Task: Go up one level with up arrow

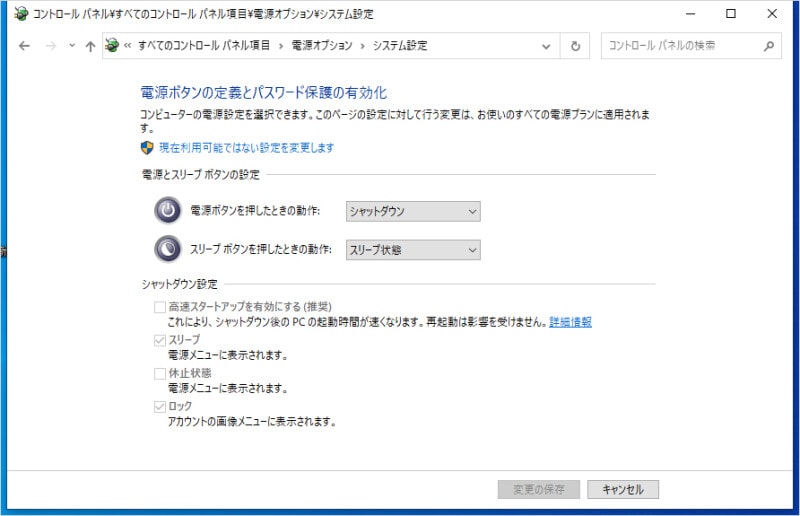Action: (x=90, y=46)
